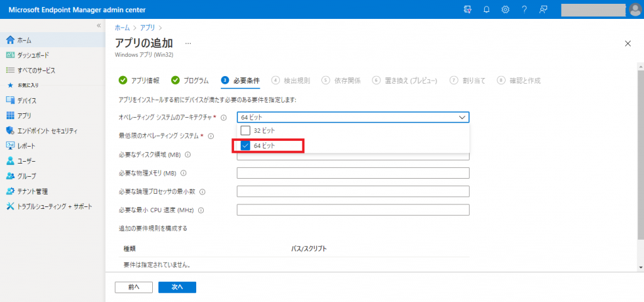Click info icon next to 最低限のオペレーティング システム
This screenshot has height=302, width=644.
click(x=211, y=136)
